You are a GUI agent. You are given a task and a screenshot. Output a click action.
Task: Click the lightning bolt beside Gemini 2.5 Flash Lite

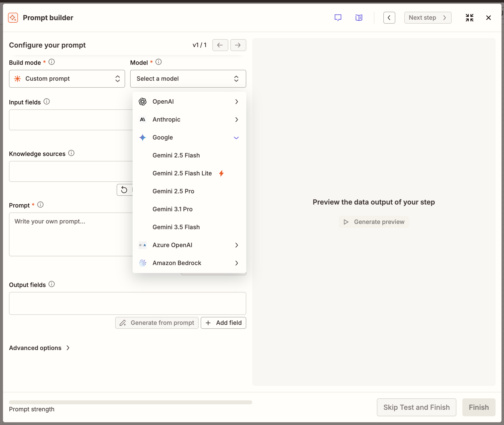click(x=221, y=173)
